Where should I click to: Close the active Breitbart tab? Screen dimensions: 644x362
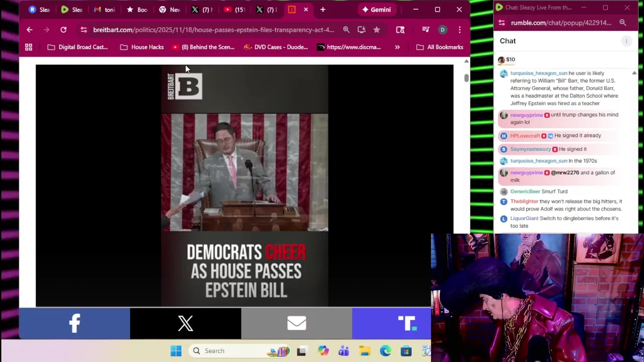click(x=305, y=10)
